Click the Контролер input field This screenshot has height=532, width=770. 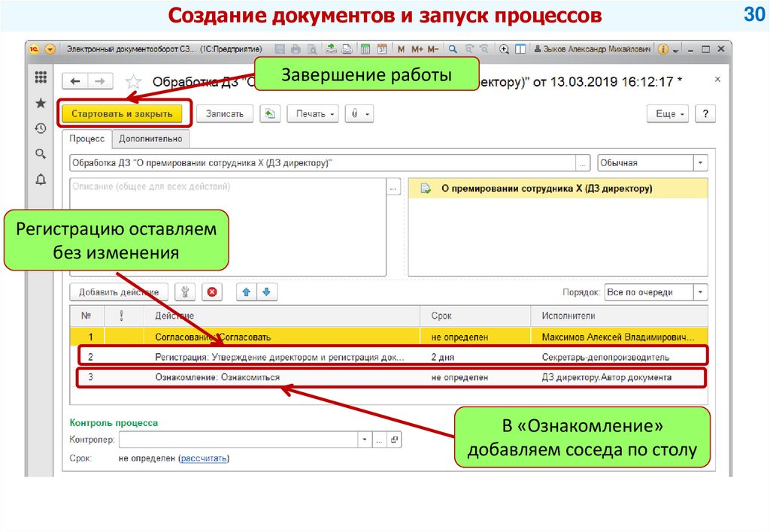[238, 440]
